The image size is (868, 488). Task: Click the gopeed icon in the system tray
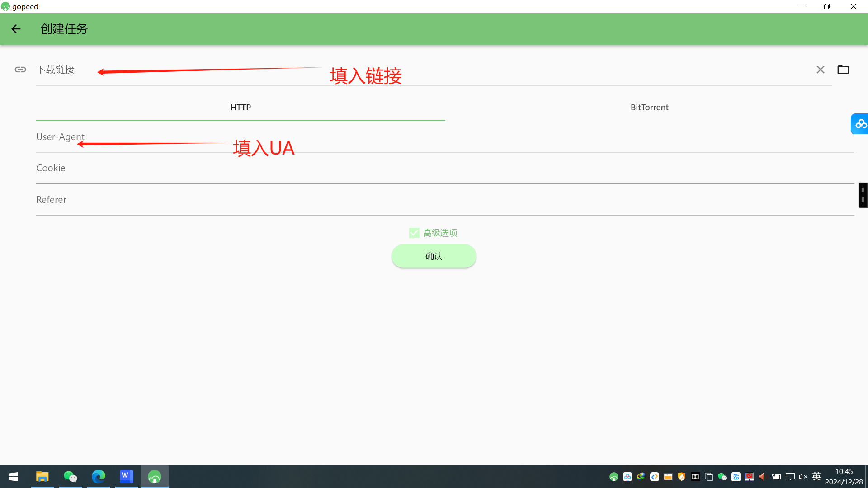pos(613,477)
